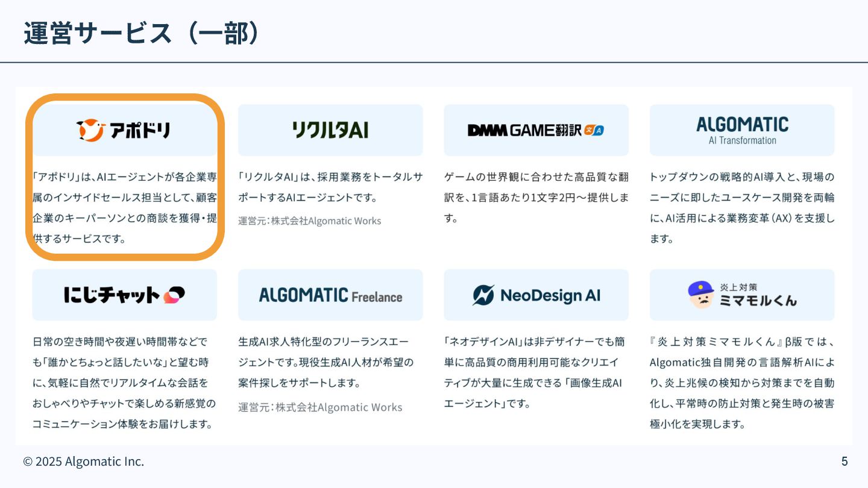Click the Freelance agent description paragraph
The width and height of the screenshot is (868, 488).
[x=326, y=362]
